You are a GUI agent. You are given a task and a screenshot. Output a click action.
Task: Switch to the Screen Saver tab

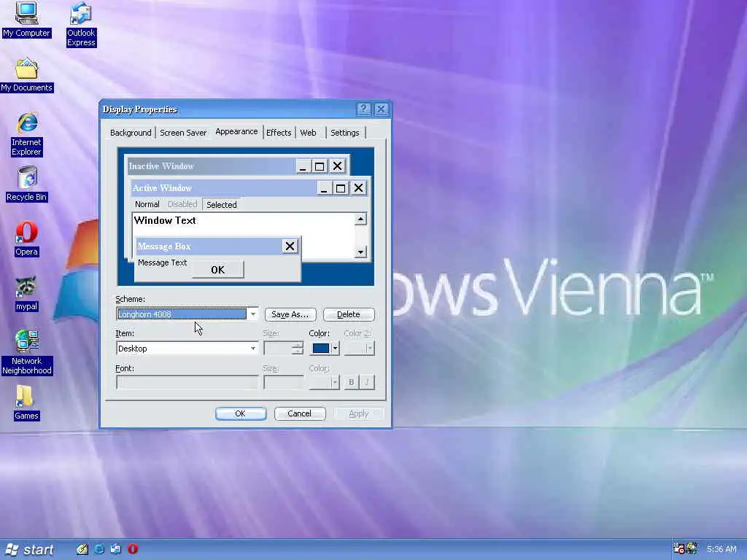pyautogui.click(x=183, y=133)
